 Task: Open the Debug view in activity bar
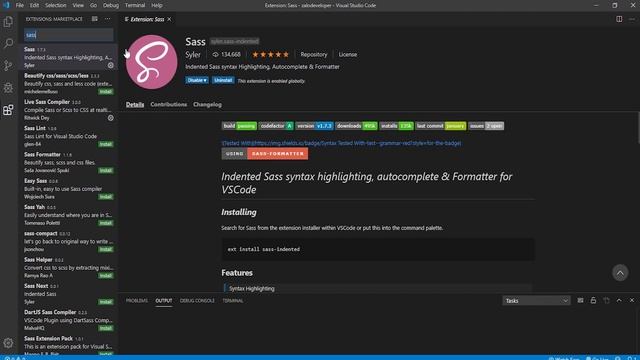[x=8, y=87]
